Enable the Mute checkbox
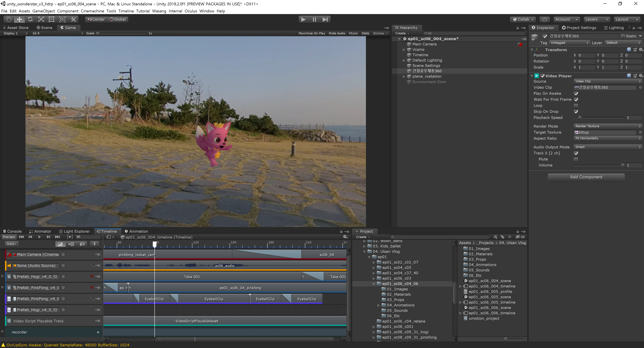The image size is (644, 348). 576,159
